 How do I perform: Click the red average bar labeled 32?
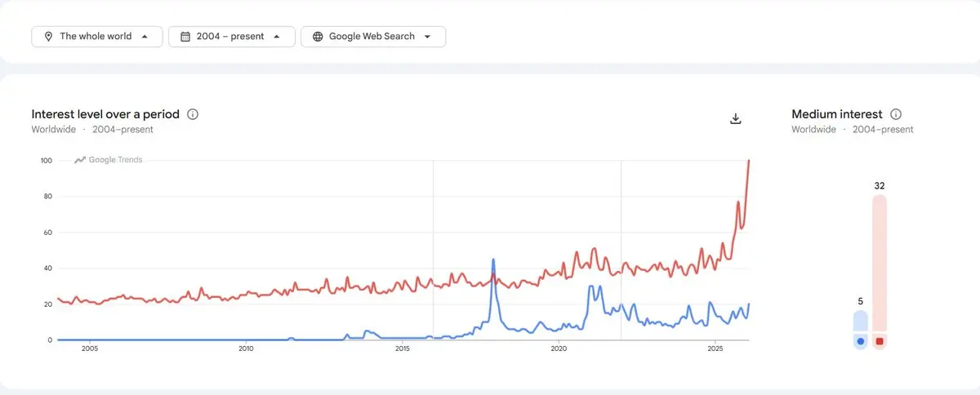880,261
